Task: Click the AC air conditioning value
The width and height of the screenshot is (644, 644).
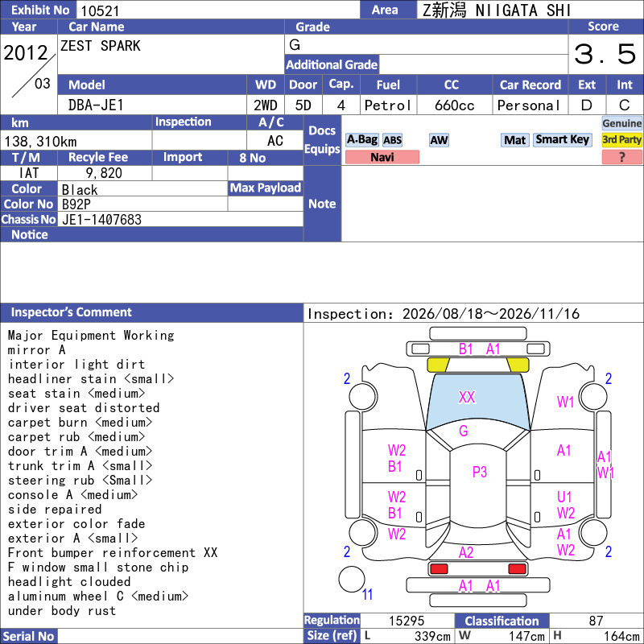Action: pos(275,141)
